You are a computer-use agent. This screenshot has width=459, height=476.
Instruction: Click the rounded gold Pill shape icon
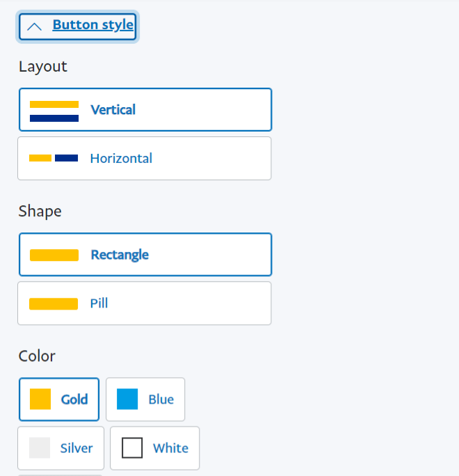pyautogui.click(x=54, y=304)
